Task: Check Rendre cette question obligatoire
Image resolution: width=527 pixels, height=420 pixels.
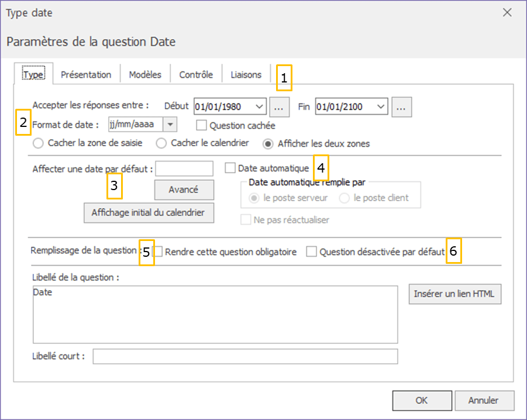Action: [157, 252]
